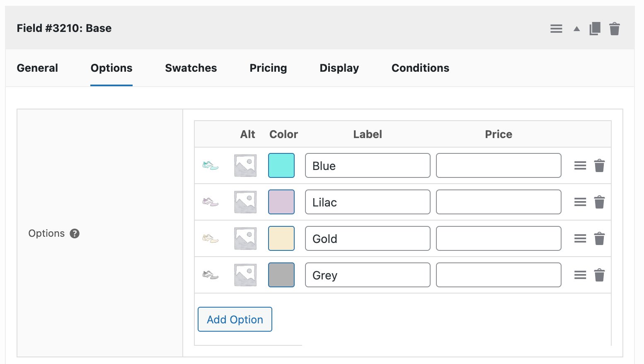
Task: Switch to the Swatches tab
Action: pyautogui.click(x=191, y=68)
